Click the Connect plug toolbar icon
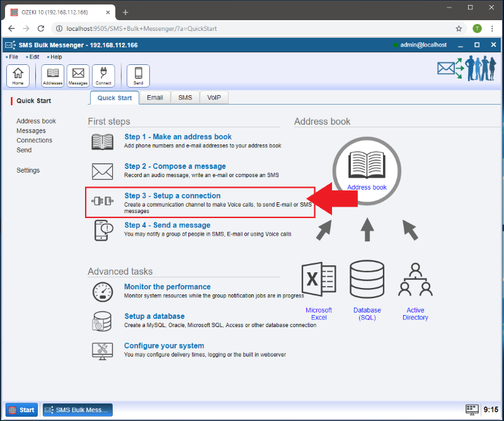The height and width of the screenshot is (421, 504). [x=103, y=75]
